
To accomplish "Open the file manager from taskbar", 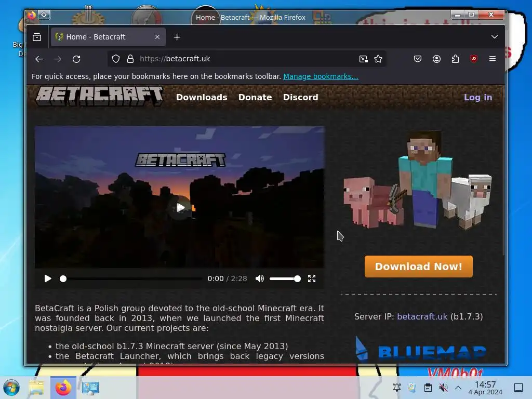I will click(x=37, y=388).
